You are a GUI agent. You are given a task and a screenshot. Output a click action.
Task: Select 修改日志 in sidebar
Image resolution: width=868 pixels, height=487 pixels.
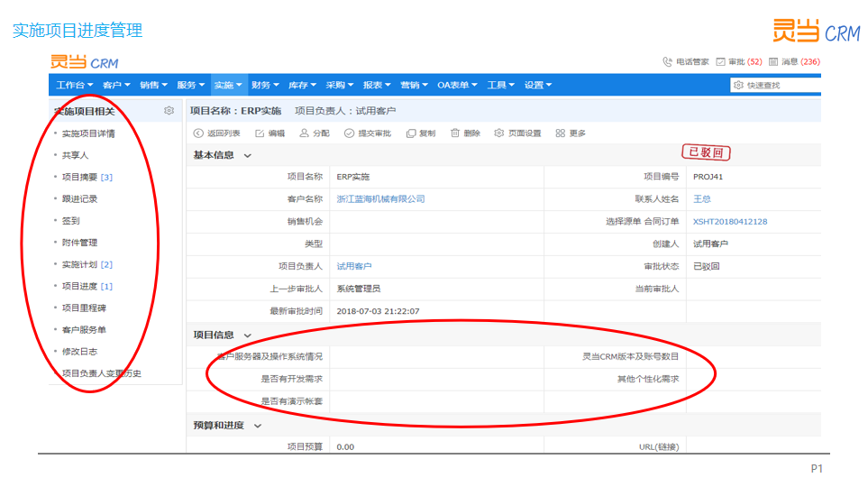[x=79, y=352]
